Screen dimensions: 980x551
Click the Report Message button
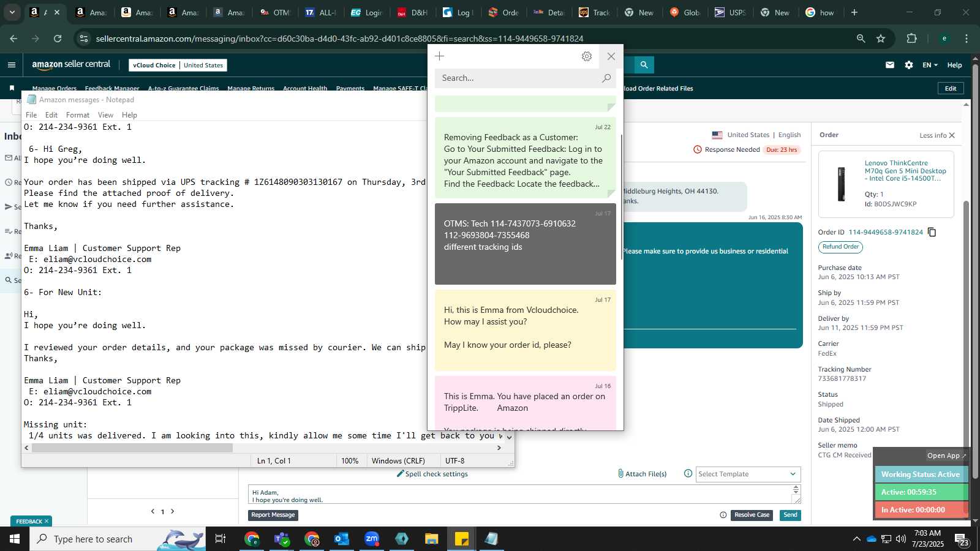coord(273,515)
